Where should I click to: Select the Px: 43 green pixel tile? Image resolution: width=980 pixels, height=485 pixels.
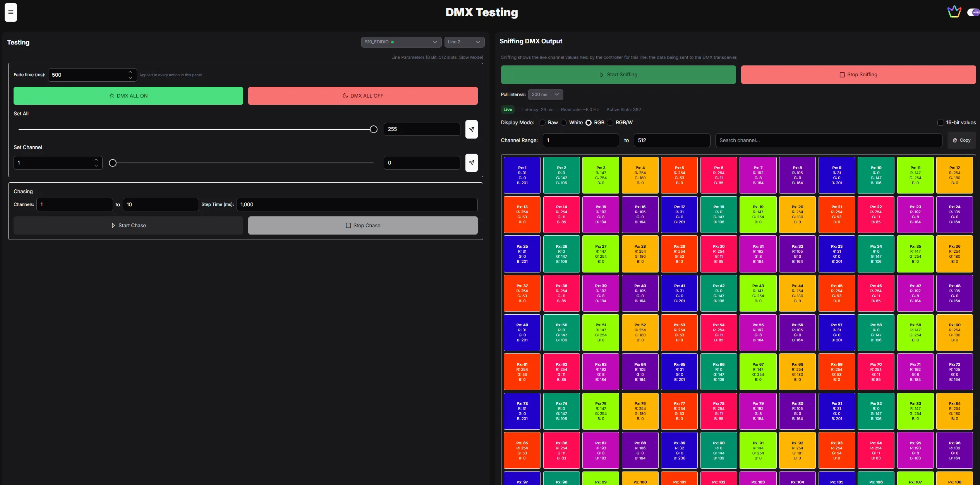pos(758,293)
